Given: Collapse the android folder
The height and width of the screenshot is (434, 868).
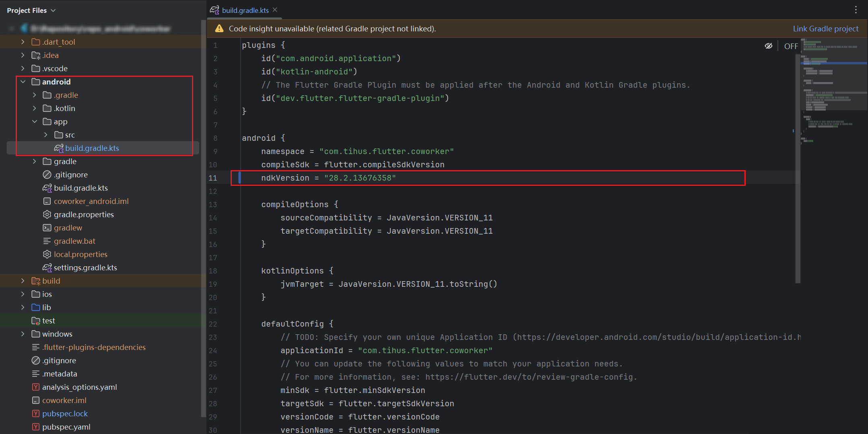Looking at the screenshot, I should tap(23, 82).
